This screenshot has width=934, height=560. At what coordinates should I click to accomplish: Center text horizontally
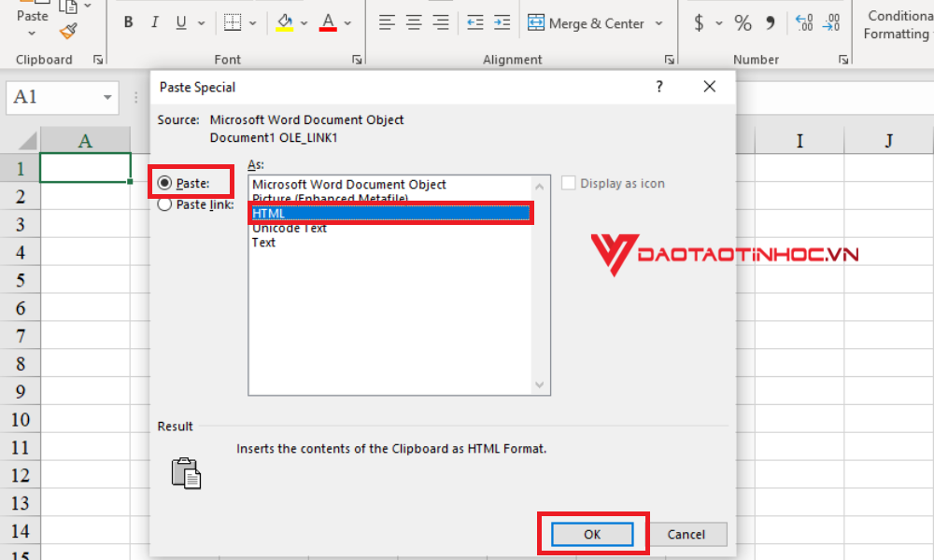414,22
